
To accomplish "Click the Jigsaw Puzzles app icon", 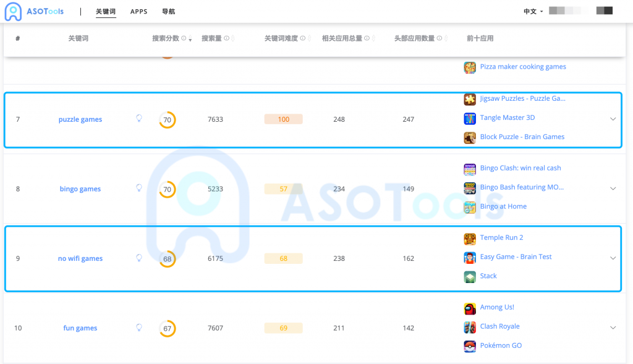I will click(x=470, y=99).
